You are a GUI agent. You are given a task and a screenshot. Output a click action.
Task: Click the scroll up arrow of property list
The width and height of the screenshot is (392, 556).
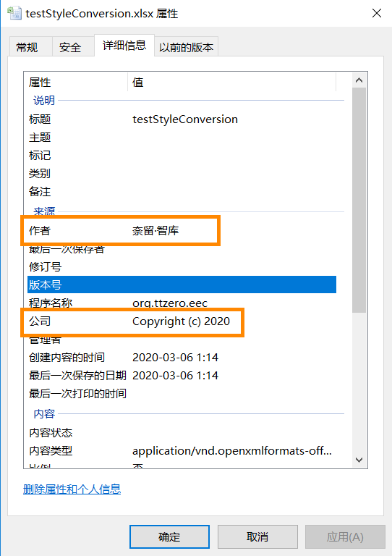point(359,80)
